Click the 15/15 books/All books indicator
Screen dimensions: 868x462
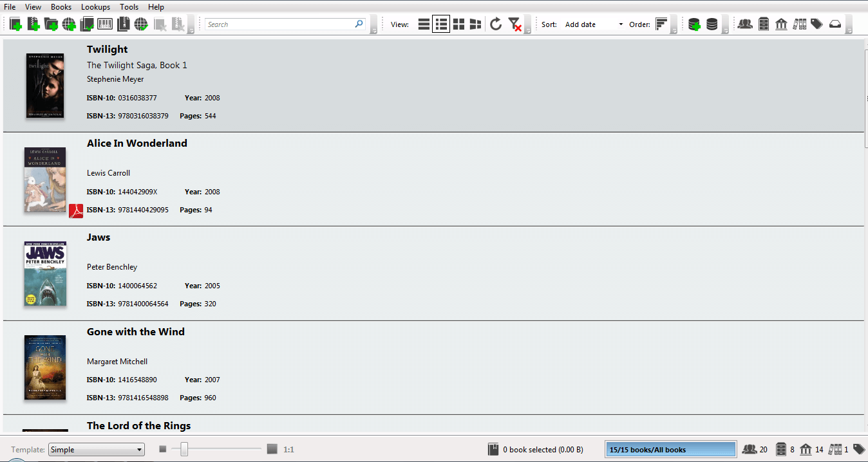coord(671,450)
